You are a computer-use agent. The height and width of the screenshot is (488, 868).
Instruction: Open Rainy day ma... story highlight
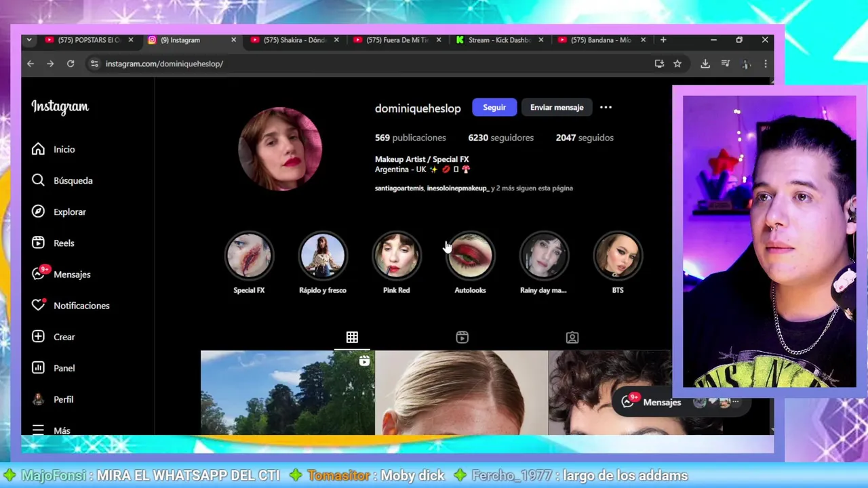(x=543, y=256)
